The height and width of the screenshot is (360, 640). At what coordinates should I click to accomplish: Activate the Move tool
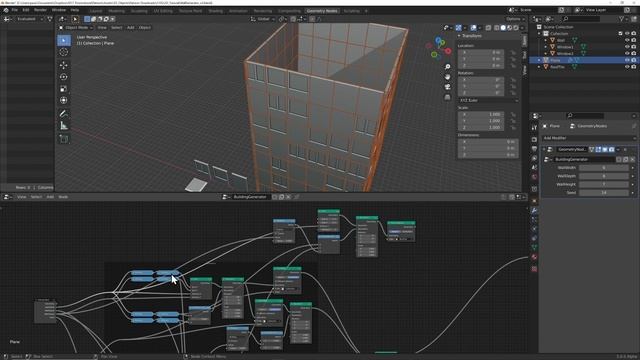pyautogui.click(x=64, y=65)
